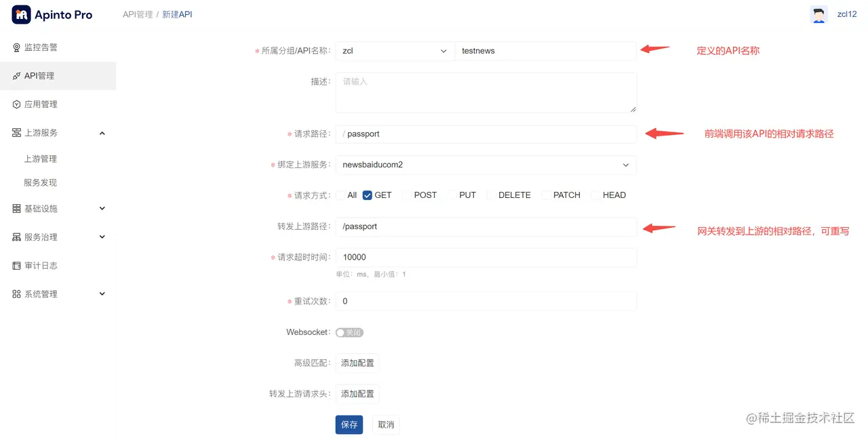
Task: Expand the 服务治理 menu chevron
Action: click(x=102, y=237)
